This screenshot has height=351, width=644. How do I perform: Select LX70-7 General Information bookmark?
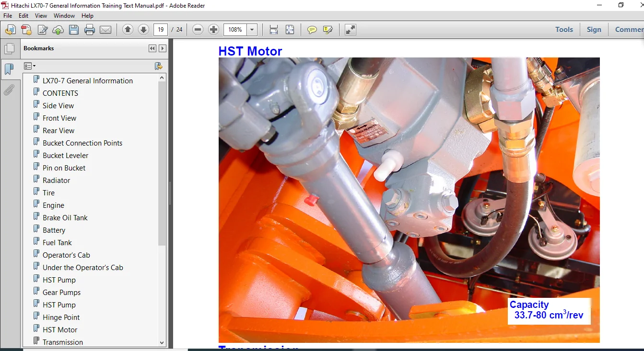coord(88,80)
